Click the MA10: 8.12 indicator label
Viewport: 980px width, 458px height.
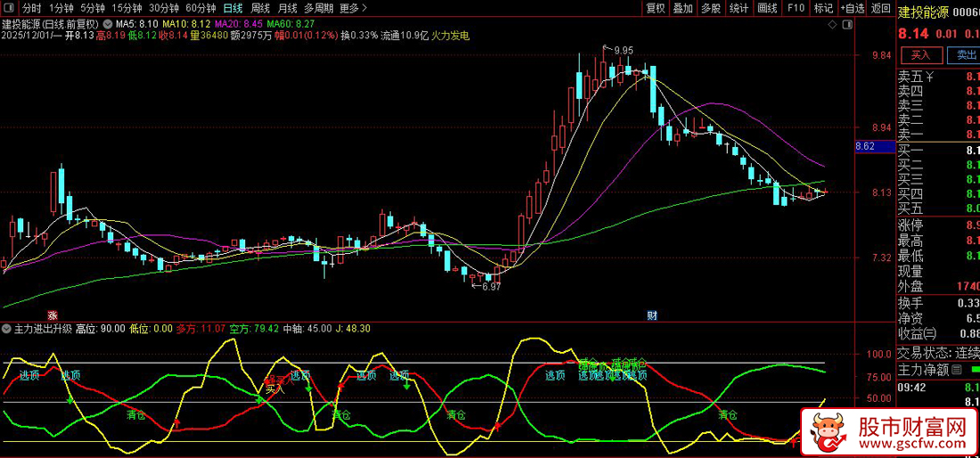click(185, 24)
